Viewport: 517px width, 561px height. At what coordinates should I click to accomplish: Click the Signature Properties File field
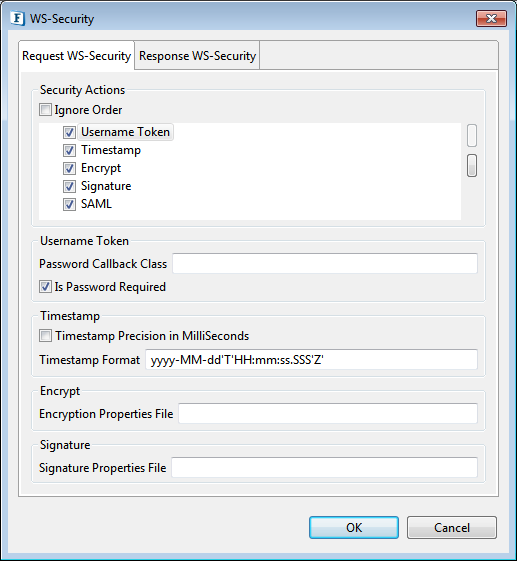[325, 467]
